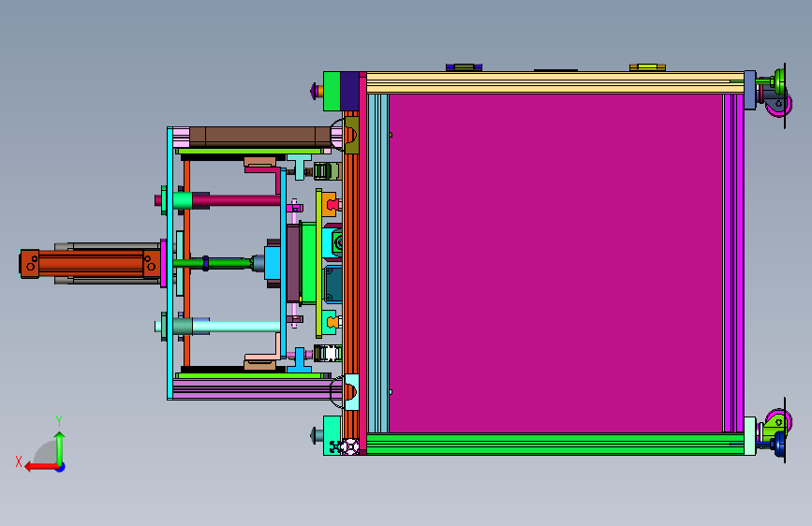Select the teal motor block near center
812x526 pixels.
[332, 284]
